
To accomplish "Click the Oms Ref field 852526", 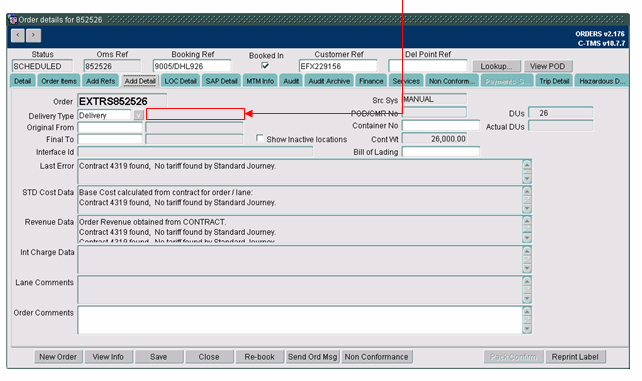I will tap(112, 66).
